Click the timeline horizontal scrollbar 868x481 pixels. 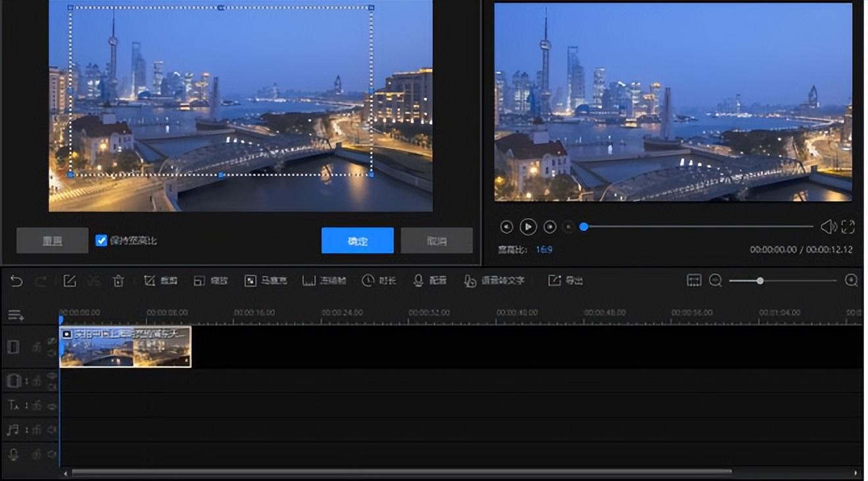click(x=402, y=472)
